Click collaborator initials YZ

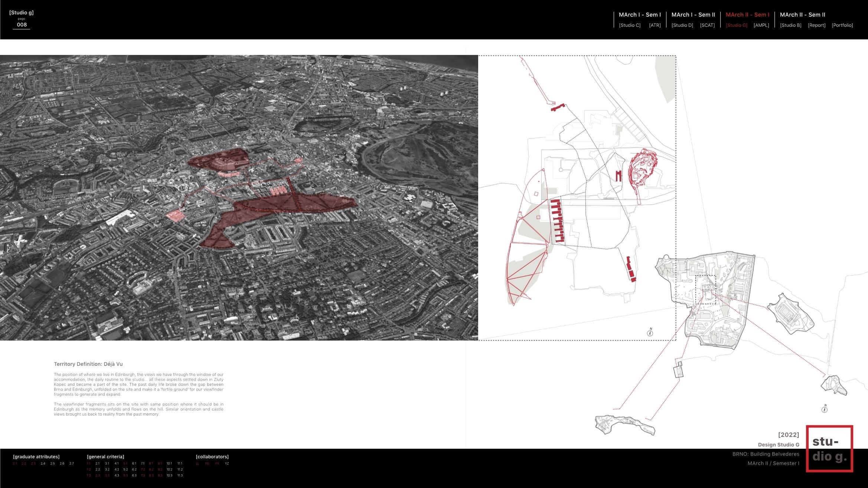pos(227,463)
